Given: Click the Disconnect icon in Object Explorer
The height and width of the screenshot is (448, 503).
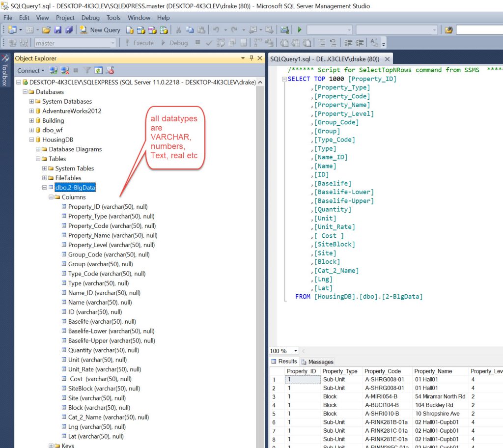Looking at the screenshot, I should click(64, 71).
